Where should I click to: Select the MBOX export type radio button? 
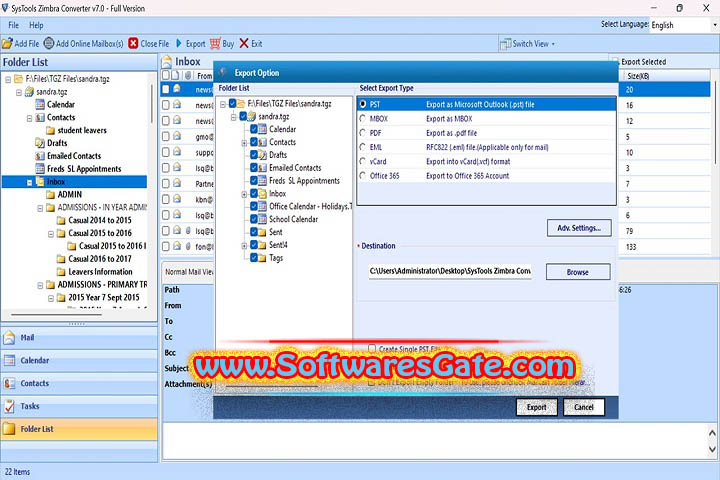tap(363, 119)
